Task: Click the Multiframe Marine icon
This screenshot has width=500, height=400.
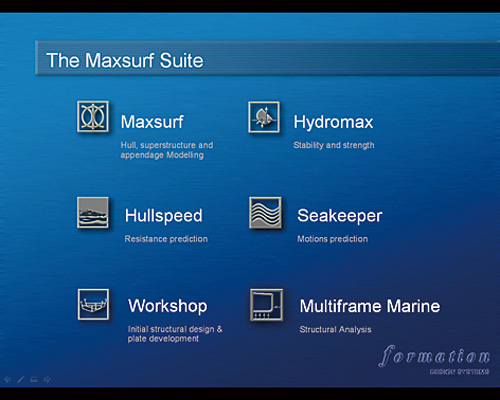Action: (267, 305)
